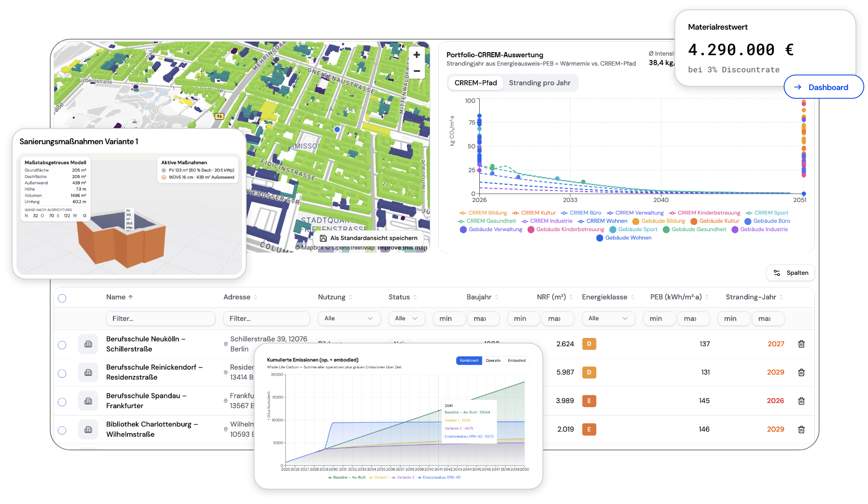Viewport: 868px width, 504px height.
Task: Open the Dashboard button
Action: pos(823,87)
